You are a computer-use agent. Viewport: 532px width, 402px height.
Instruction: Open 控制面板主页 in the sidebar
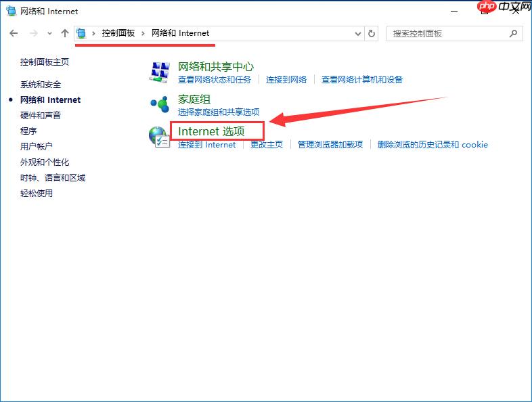45,62
